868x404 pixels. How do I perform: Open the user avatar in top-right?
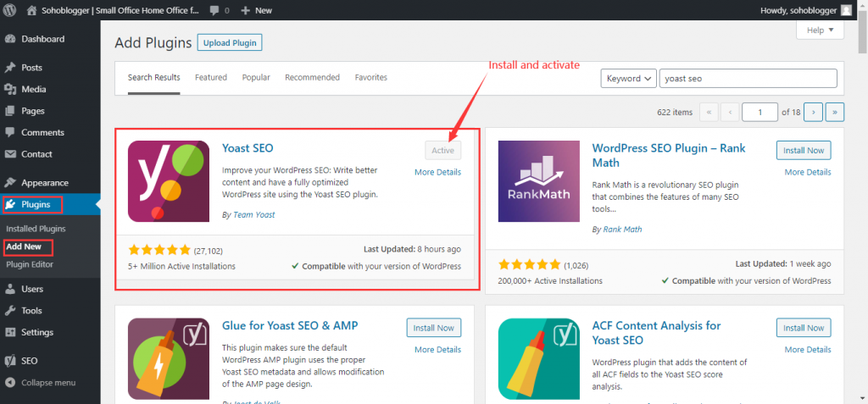(x=846, y=10)
